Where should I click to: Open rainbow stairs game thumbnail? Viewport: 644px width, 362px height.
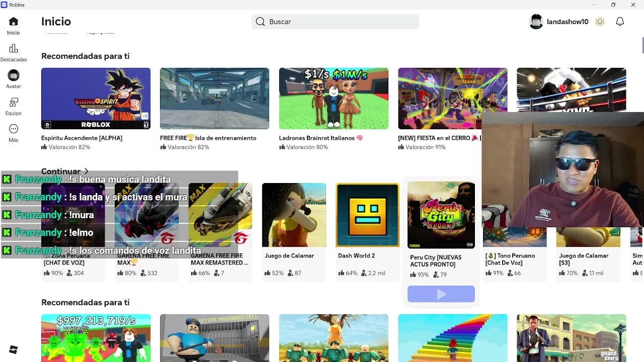452,338
